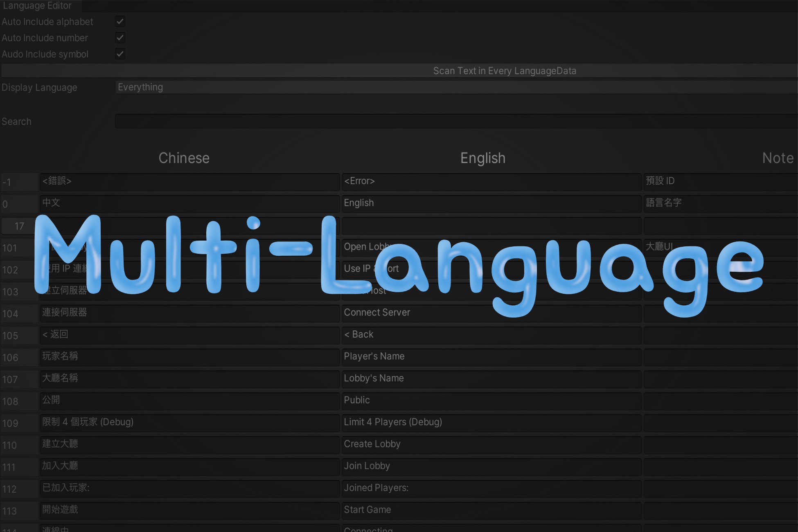Click the Scan Text in Every LanguageData button
798x532 pixels.
coord(504,70)
